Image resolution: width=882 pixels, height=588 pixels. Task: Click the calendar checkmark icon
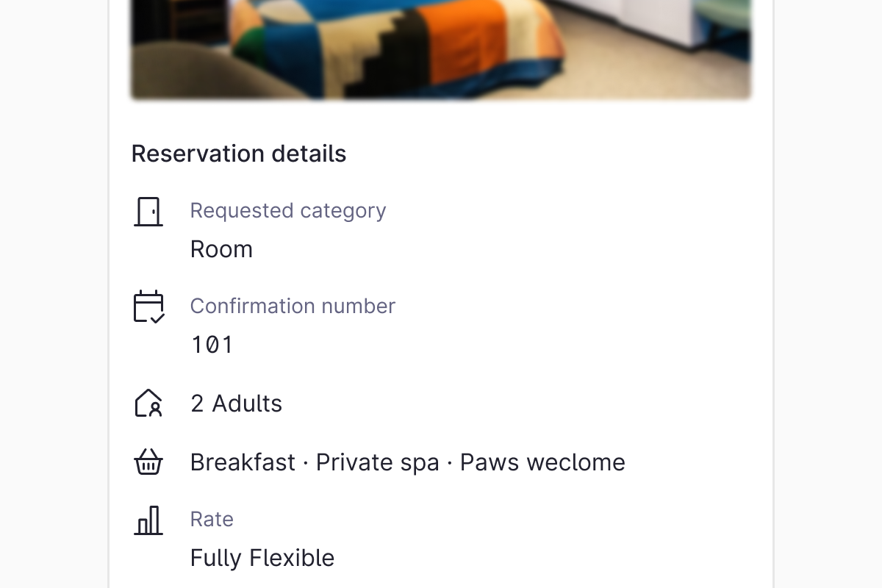[x=148, y=306]
